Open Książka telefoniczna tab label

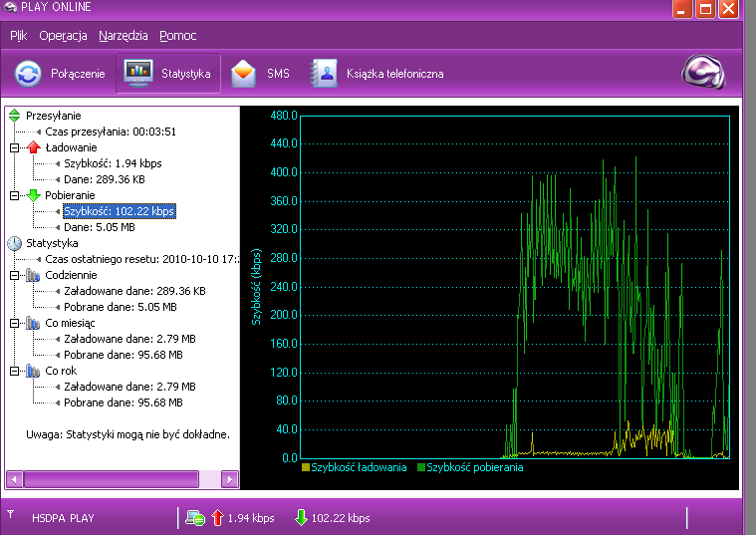(394, 74)
